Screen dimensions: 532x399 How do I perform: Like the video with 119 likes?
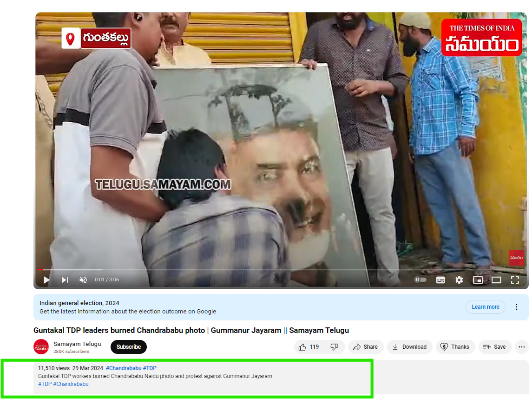(x=309, y=347)
